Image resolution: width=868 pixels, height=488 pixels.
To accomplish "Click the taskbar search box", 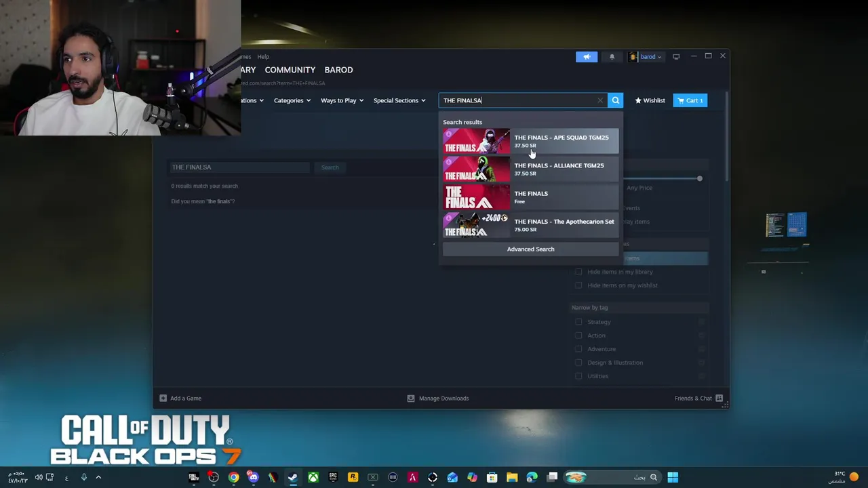I will click(612, 477).
